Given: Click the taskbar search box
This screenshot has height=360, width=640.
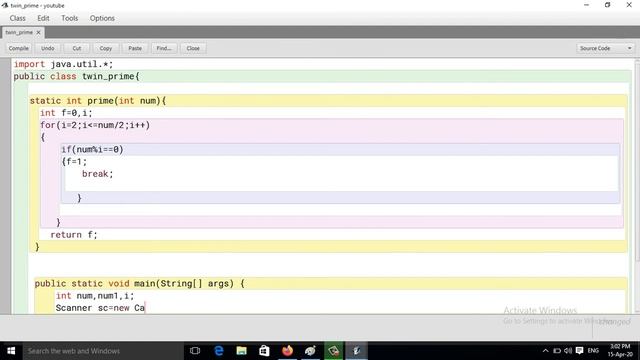Looking at the screenshot, I should click(x=103, y=351).
